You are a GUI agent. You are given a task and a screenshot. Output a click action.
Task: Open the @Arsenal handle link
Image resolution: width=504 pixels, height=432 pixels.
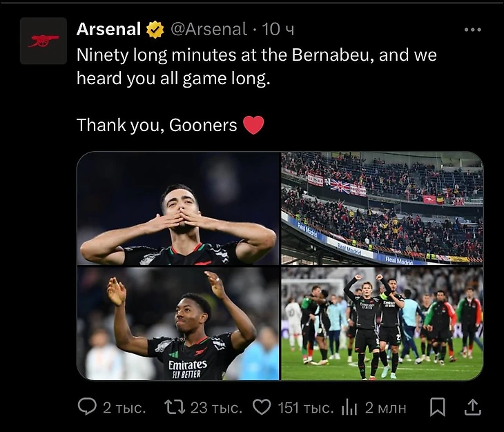[208, 29]
